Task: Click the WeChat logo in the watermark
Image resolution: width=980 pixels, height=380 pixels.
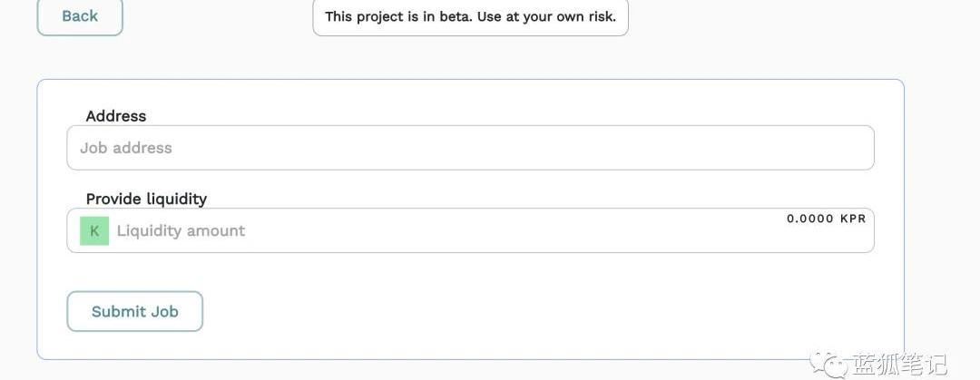Action: point(829,365)
